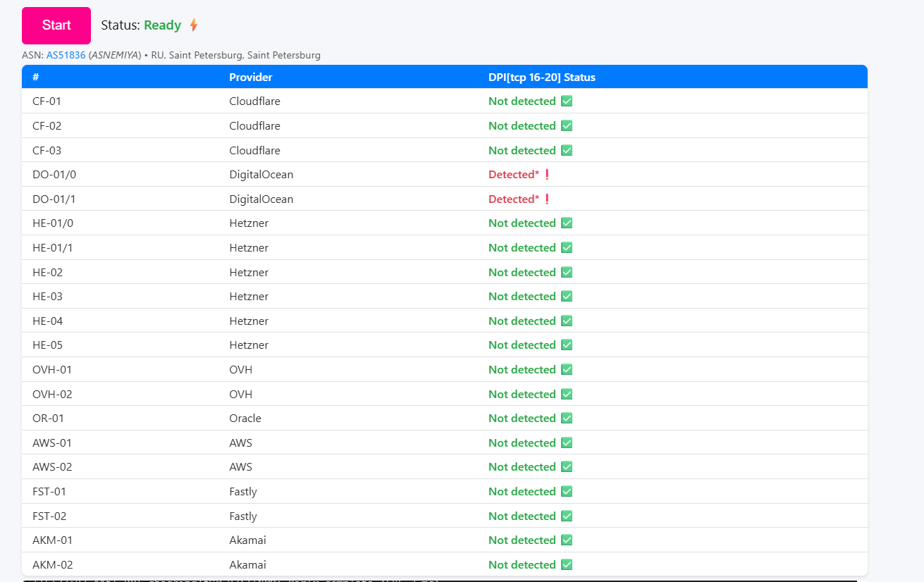Click "Cloudflare" provider cell in CF-02 row
The height and width of the screenshot is (582, 924).
(x=254, y=126)
